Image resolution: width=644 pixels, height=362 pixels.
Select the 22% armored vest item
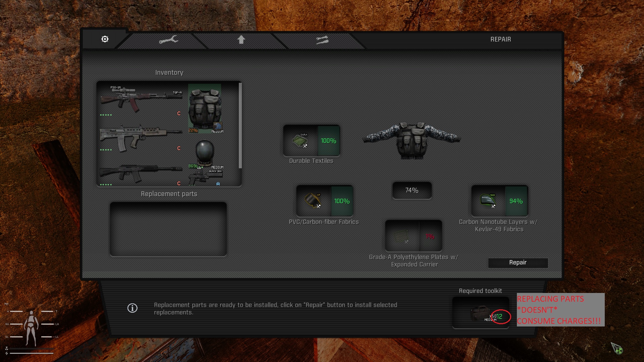205,108
